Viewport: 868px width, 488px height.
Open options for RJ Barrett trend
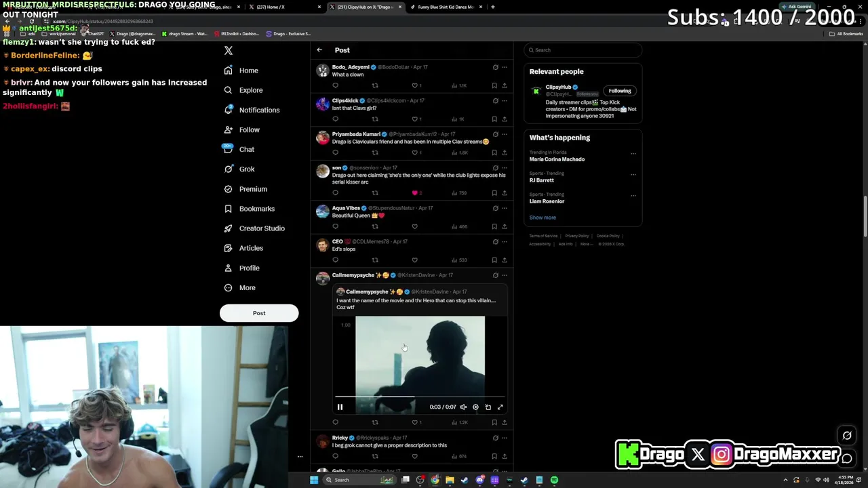[x=633, y=175]
